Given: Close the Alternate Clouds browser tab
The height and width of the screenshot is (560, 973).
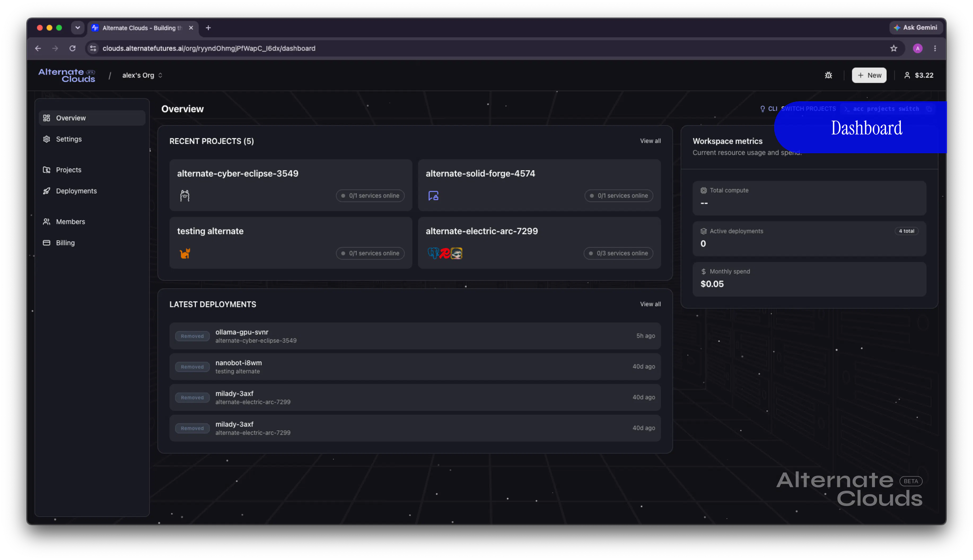Looking at the screenshot, I should (x=191, y=28).
